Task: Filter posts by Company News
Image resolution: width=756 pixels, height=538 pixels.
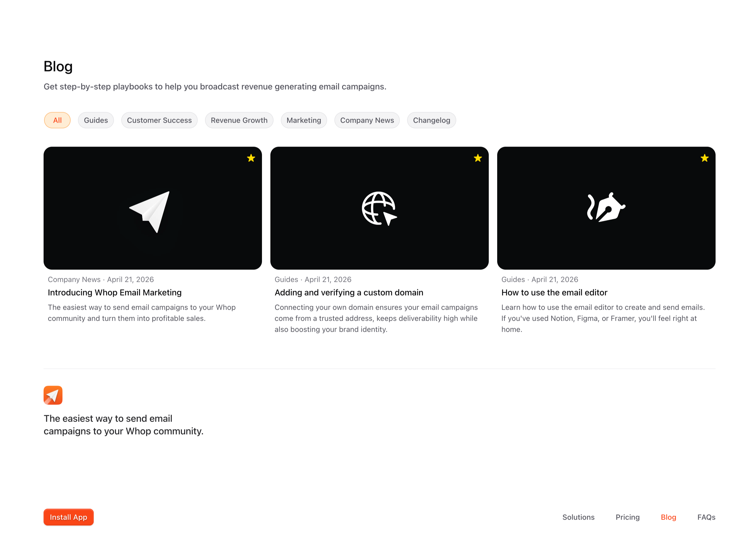Action: pyautogui.click(x=367, y=120)
